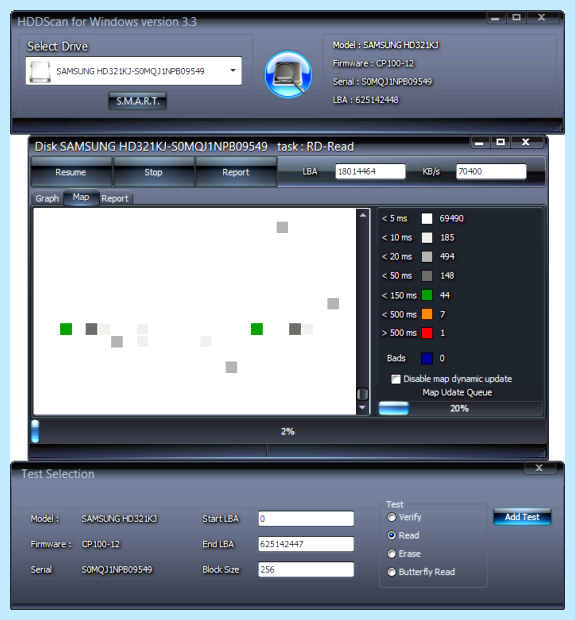
Task: Select the Butterfly Read radio button
Action: (x=392, y=572)
